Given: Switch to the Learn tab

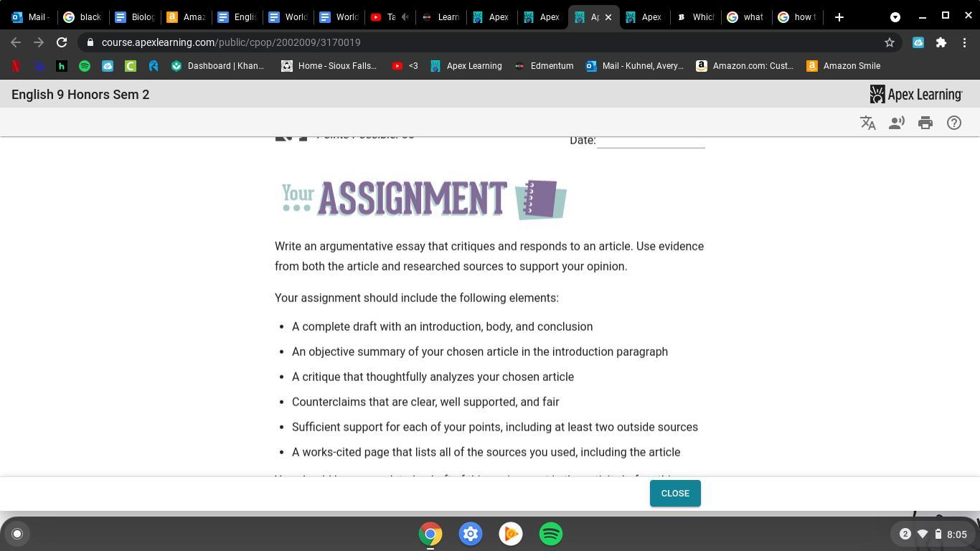Looking at the screenshot, I should pyautogui.click(x=441, y=17).
